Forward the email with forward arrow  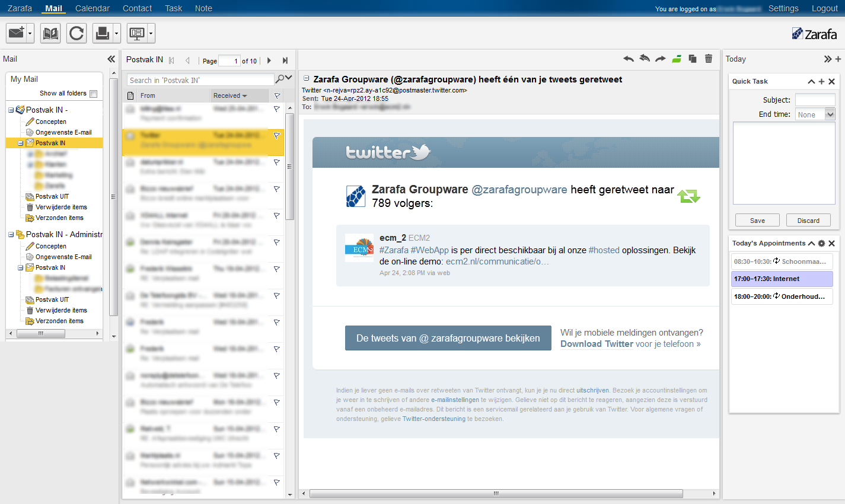tap(661, 59)
